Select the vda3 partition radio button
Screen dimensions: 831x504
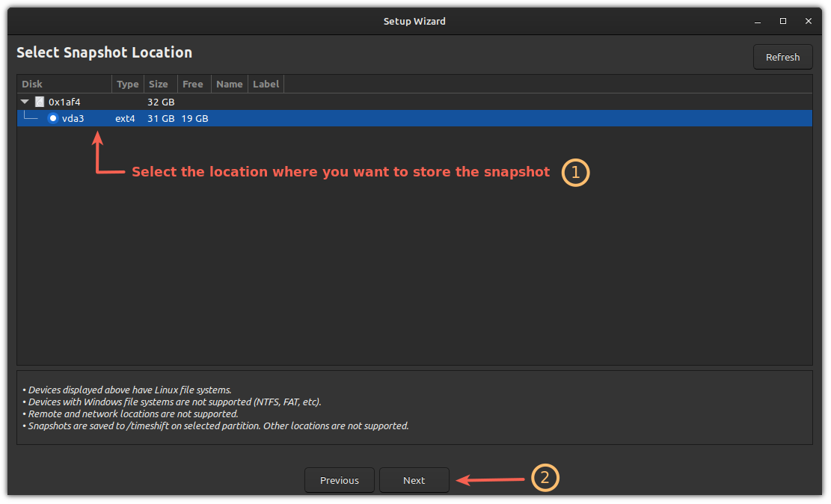click(x=53, y=118)
